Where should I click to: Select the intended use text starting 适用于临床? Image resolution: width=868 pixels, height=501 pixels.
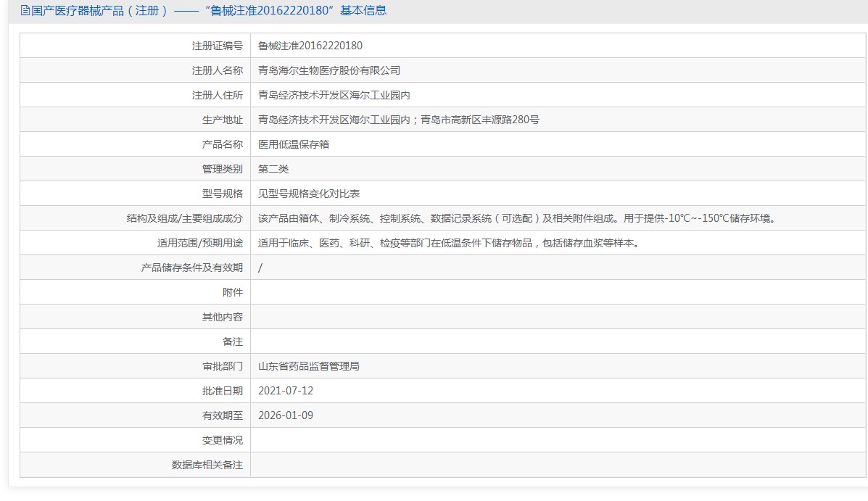pos(450,243)
